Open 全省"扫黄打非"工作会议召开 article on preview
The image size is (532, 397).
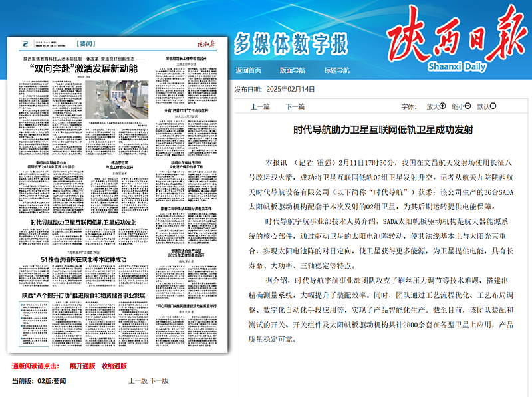click(x=186, y=110)
